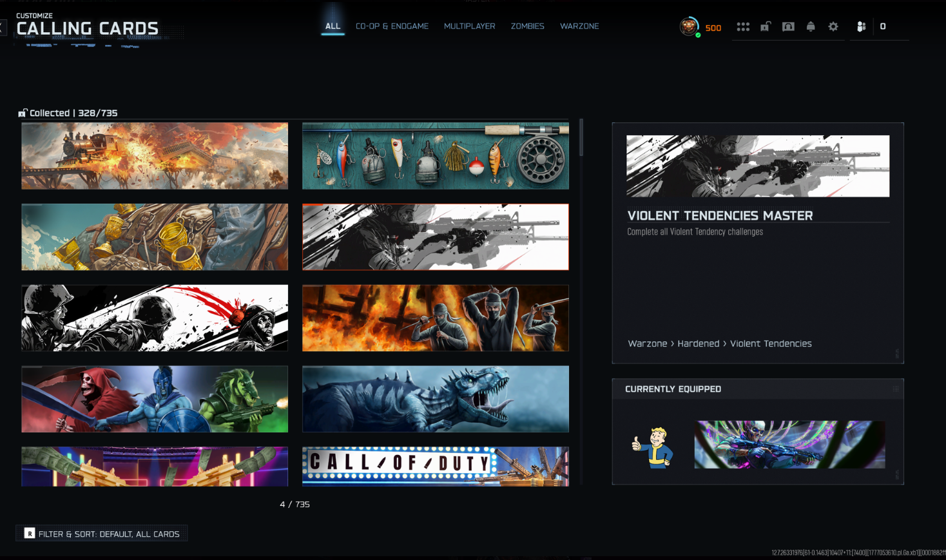Click the Collected | 328/735 counter

click(x=73, y=113)
